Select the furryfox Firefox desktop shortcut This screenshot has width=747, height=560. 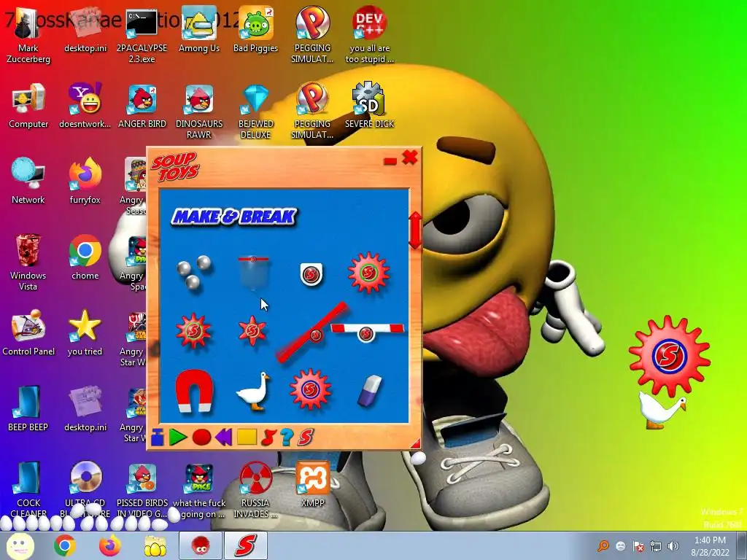pyautogui.click(x=85, y=181)
